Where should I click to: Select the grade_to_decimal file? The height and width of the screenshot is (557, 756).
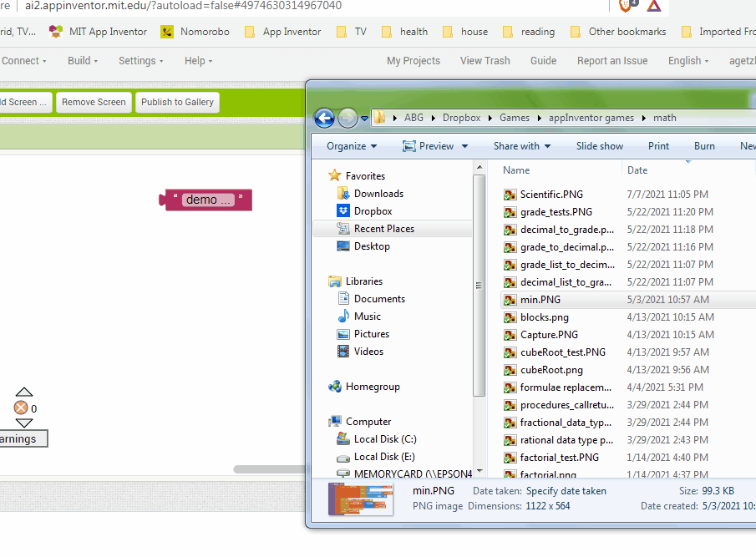567,247
